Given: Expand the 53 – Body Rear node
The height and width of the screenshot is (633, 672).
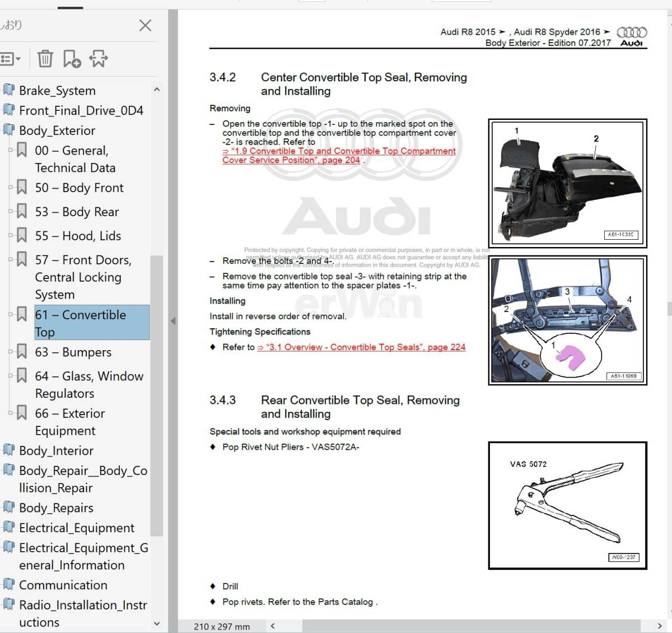Looking at the screenshot, I should tap(11, 211).
